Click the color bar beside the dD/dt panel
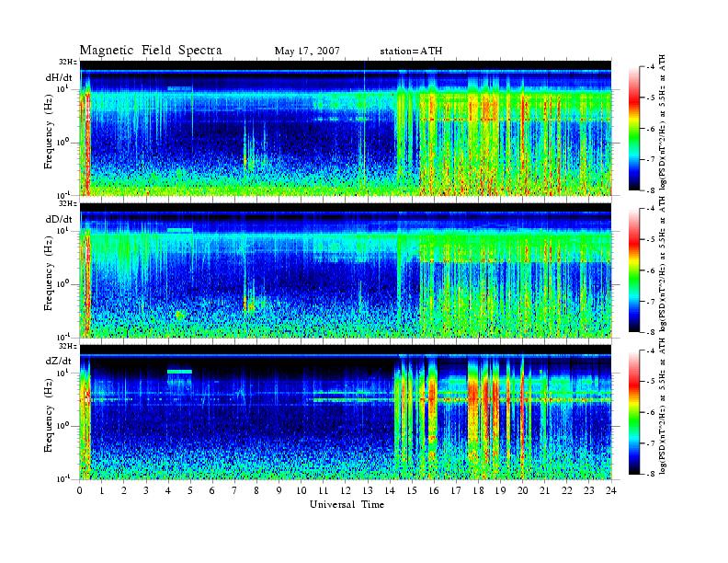The image size is (728, 563). [634, 270]
